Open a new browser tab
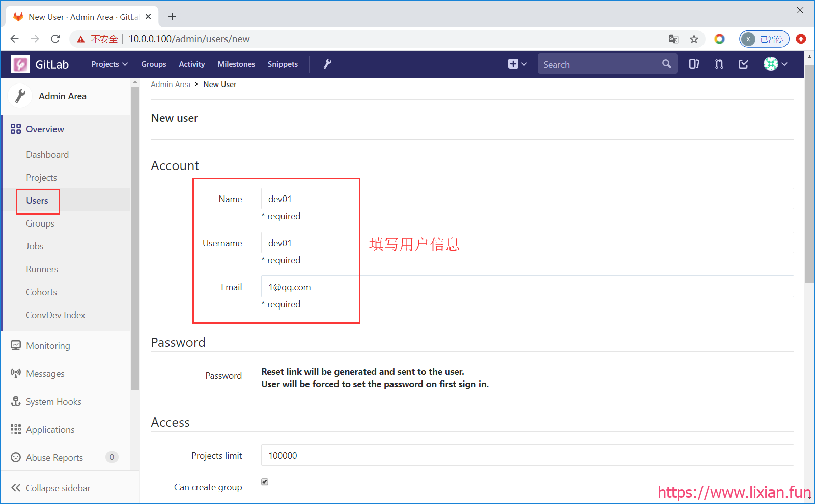 coord(173,17)
